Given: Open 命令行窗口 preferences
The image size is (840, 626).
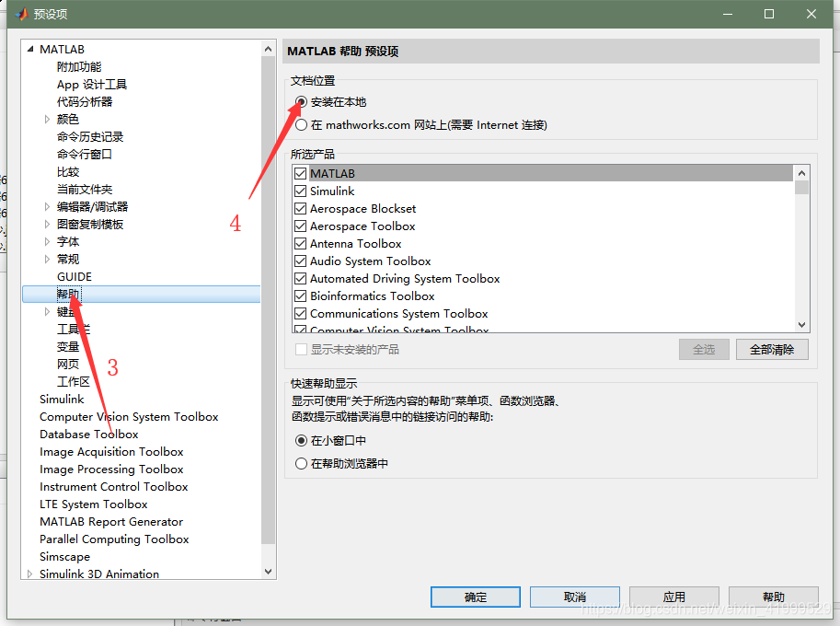Looking at the screenshot, I should pyautogui.click(x=85, y=155).
